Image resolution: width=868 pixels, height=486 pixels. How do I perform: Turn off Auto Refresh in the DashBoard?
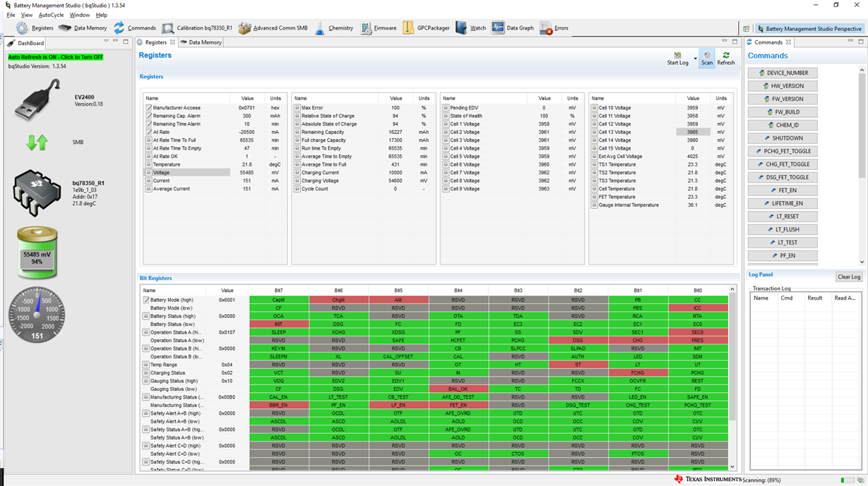tap(55, 57)
